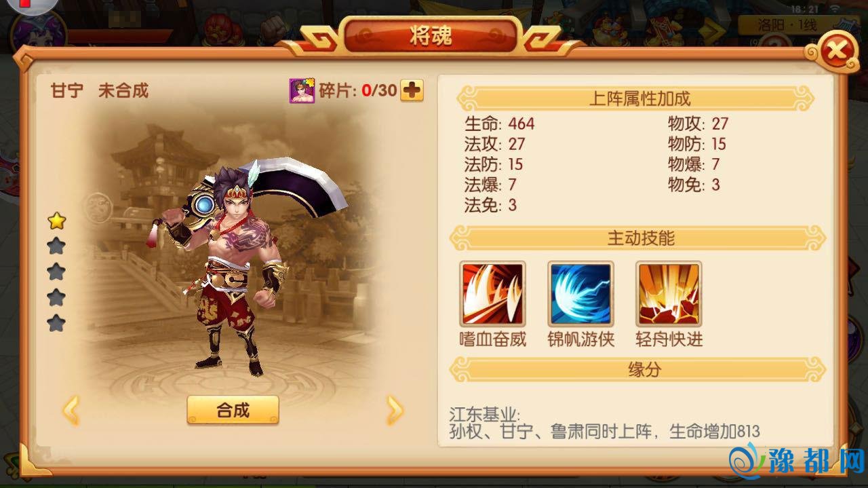The width and height of the screenshot is (868, 488).
Task: Click the first gold star
Action: pyautogui.click(x=56, y=221)
